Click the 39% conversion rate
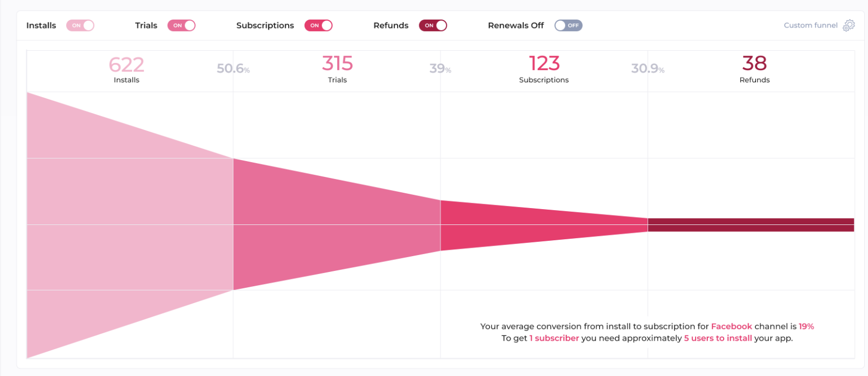 [440, 69]
